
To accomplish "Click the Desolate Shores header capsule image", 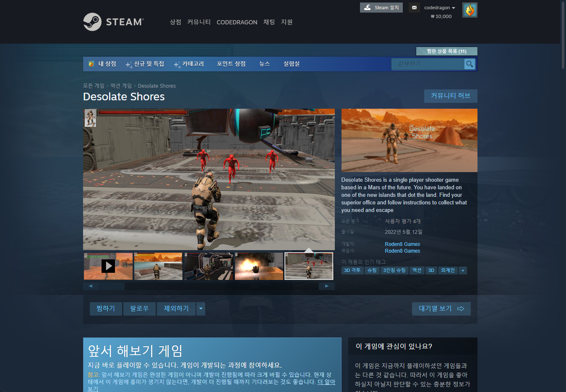I will click(410, 141).
